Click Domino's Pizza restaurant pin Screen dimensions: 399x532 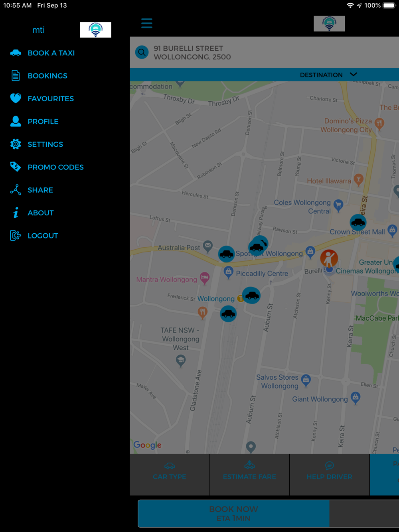(x=379, y=123)
